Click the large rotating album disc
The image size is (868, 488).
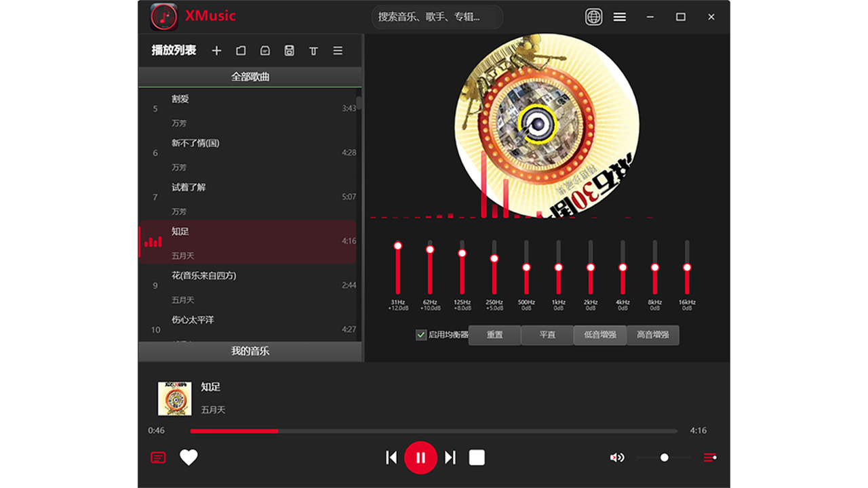click(547, 125)
